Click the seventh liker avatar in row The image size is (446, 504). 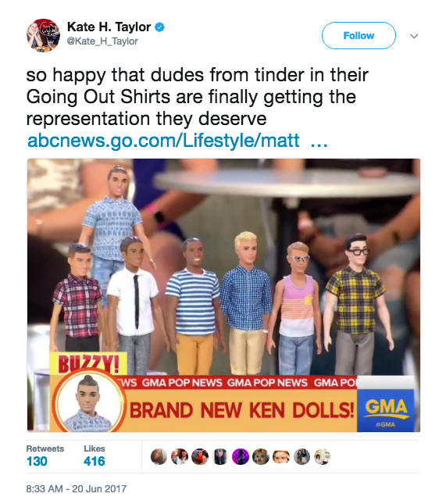pos(281,457)
